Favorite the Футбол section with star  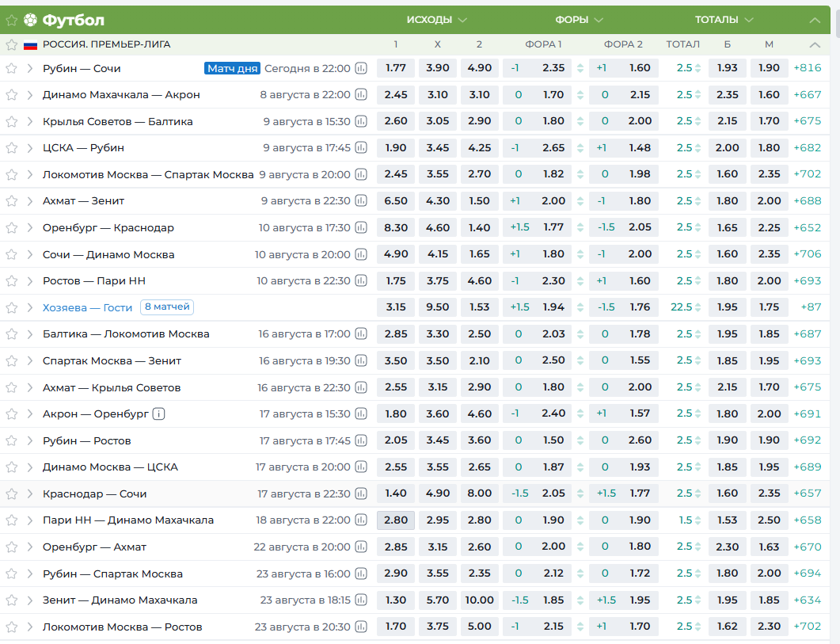click(x=11, y=21)
